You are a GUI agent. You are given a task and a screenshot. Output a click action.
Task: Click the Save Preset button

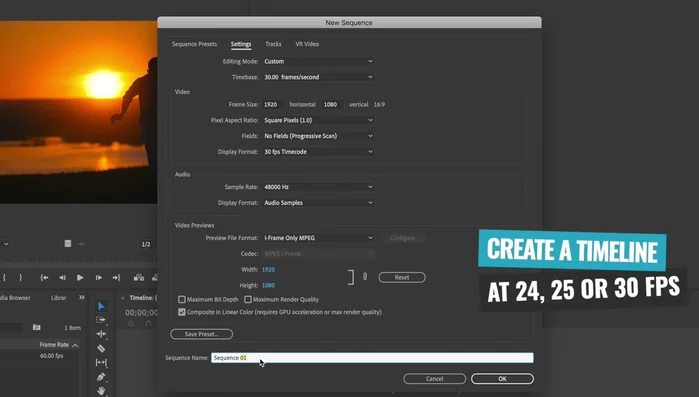point(201,334)
